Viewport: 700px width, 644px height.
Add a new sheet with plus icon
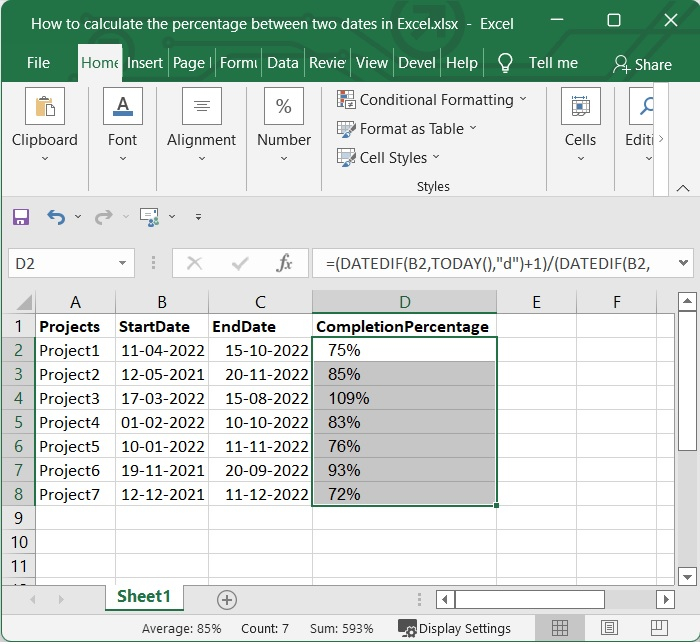227,599
